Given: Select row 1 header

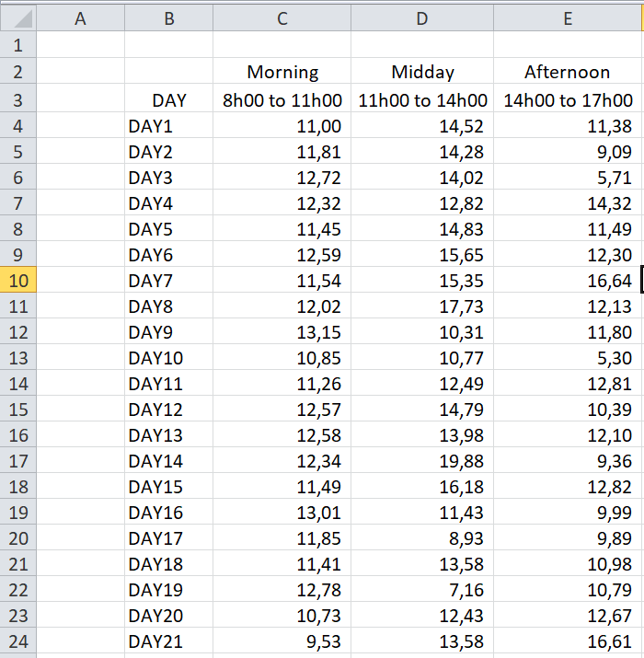Looking at the screenshot, I should [18, 44].
